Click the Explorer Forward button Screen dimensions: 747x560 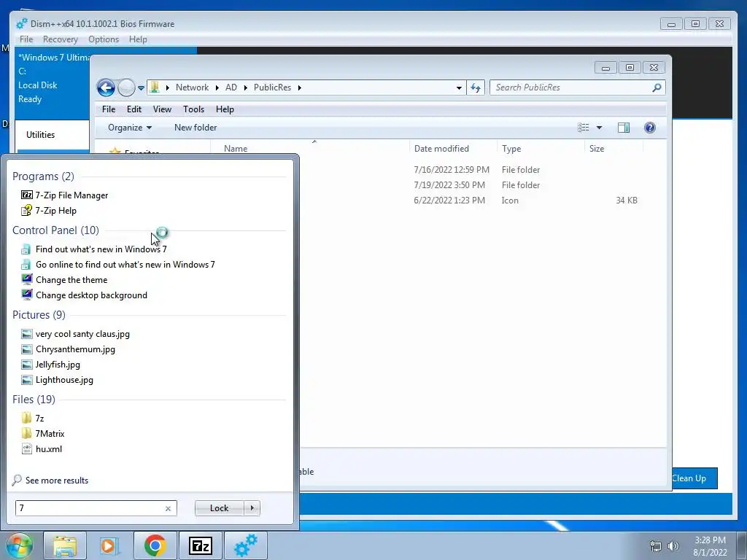(126, 87)
